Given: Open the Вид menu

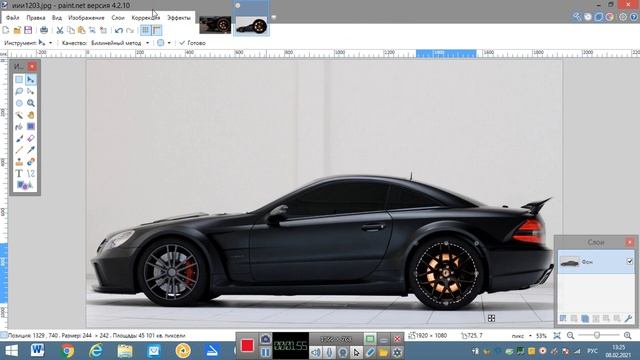Looking at the screenshot, I should pyautogui.click(x=57, y=18).
